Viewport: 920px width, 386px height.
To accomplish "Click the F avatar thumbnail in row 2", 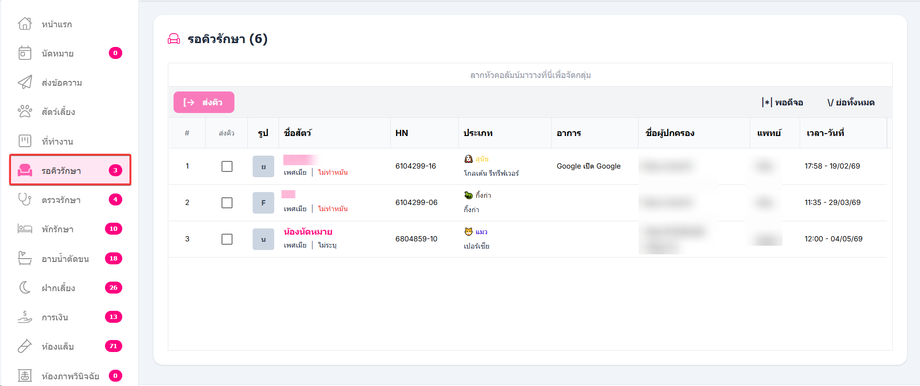I will 263,203.
